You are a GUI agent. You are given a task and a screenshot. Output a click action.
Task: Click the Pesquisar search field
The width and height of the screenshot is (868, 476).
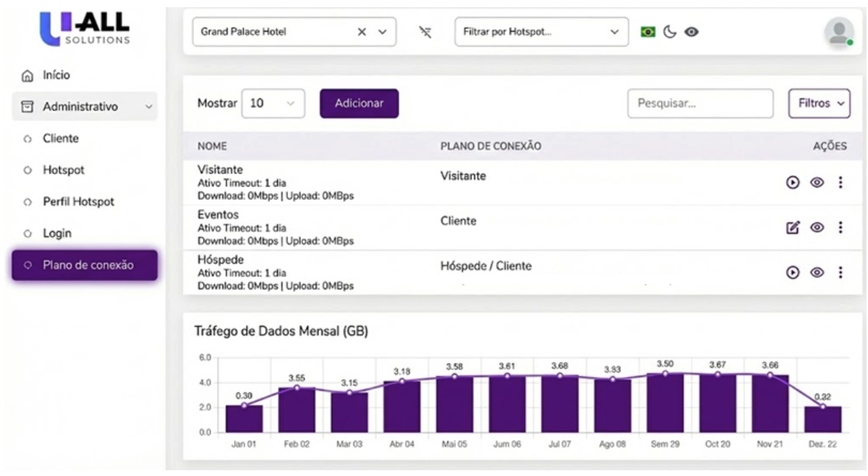700,103
